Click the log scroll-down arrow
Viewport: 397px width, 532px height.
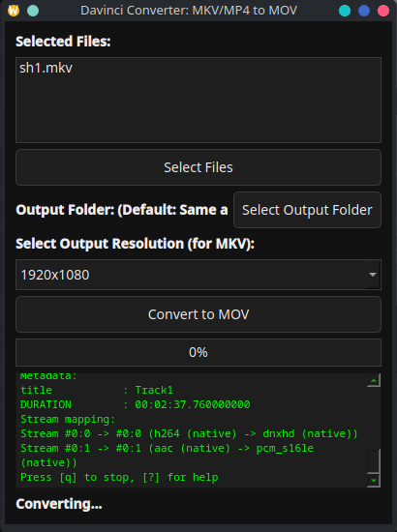[x=374, y=480]
